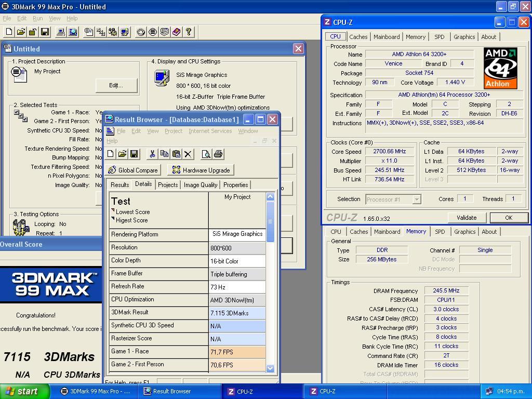Click Display and CPU Settings toolbar icon
This screenshot has height=399, width=532.
tap(125, 32)
